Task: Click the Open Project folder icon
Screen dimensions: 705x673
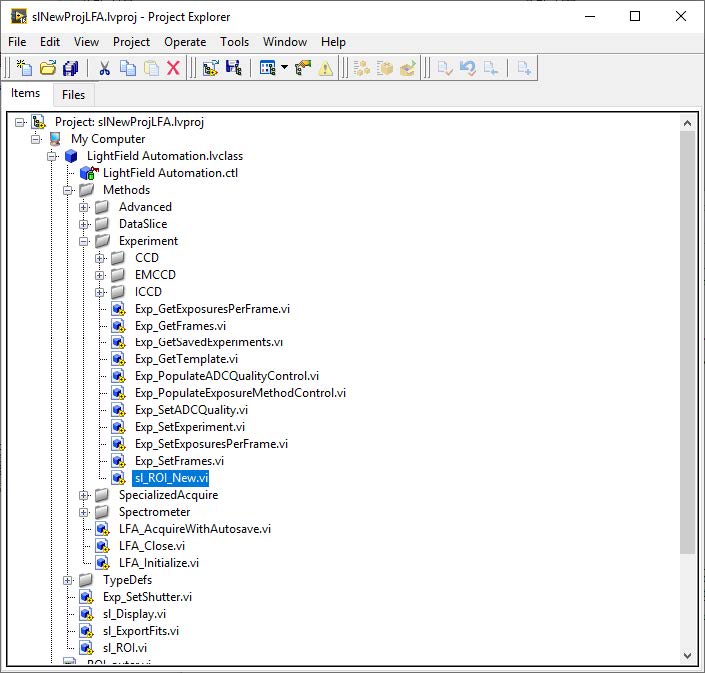Action: click(x=48, y=68)
